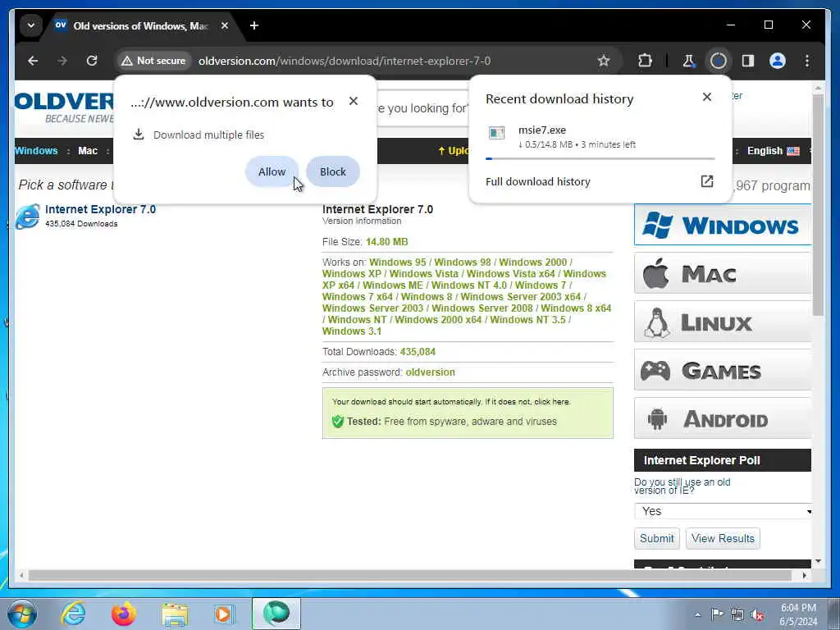The height and width of the screenshot is (630, 840).
Task: Select the Games category banner
Action: click(722, 370)
